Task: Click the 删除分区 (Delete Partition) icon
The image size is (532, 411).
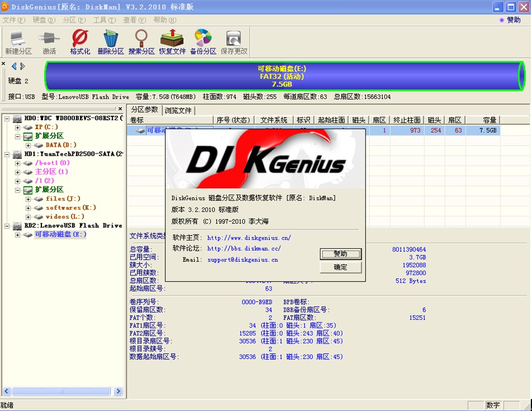Action: [x=111, y=41]
